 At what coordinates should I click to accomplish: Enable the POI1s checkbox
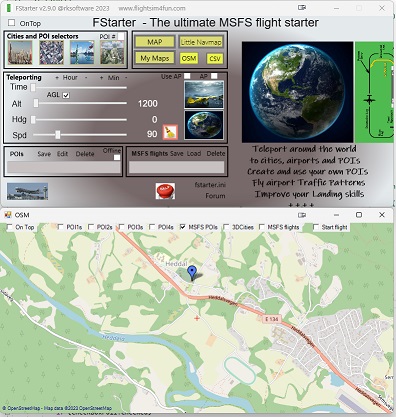pyautogui.click(x=60, y=227)
